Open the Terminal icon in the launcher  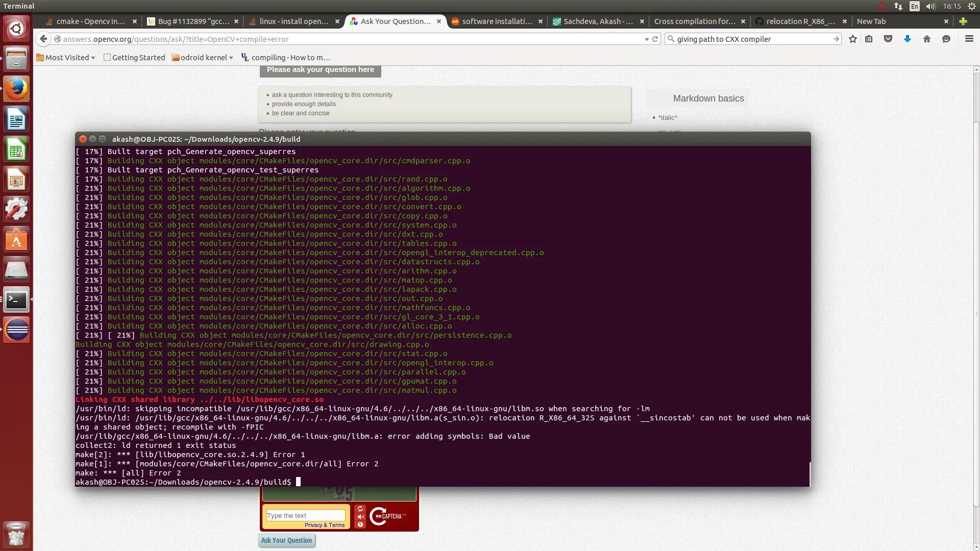(16, 300)
